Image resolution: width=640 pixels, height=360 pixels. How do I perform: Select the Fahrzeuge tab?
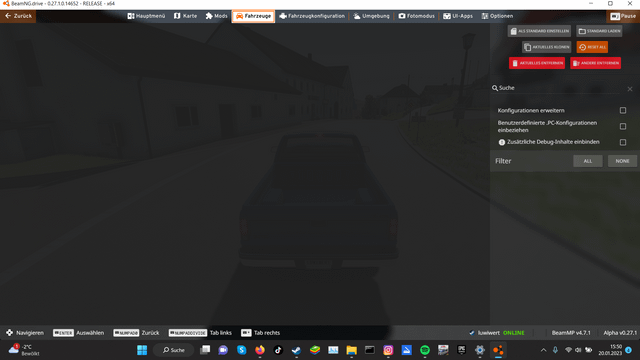point(253,16)
